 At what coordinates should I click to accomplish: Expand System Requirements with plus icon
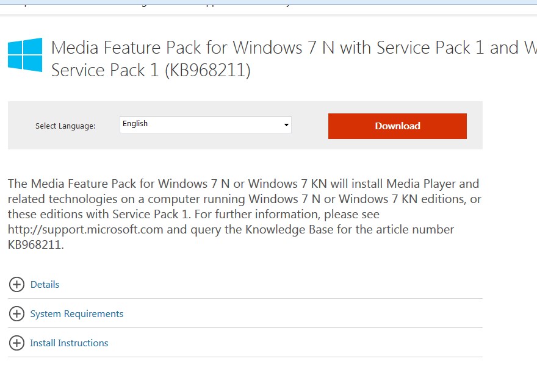point(16,314)
